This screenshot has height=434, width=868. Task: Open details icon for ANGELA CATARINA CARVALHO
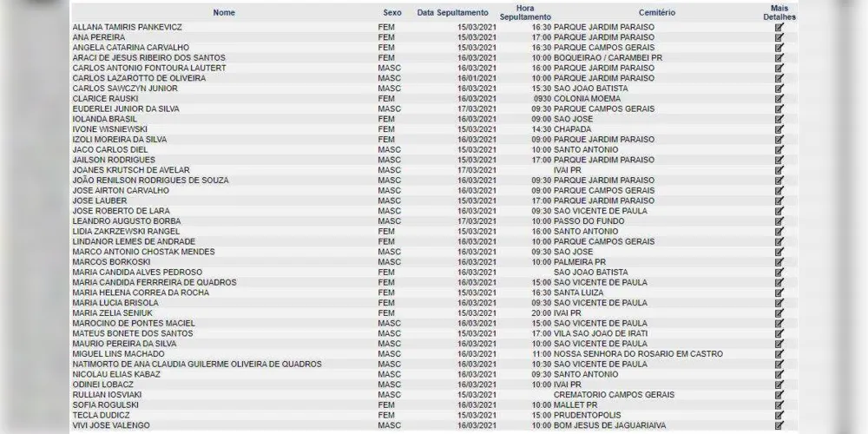pos(779,48)
